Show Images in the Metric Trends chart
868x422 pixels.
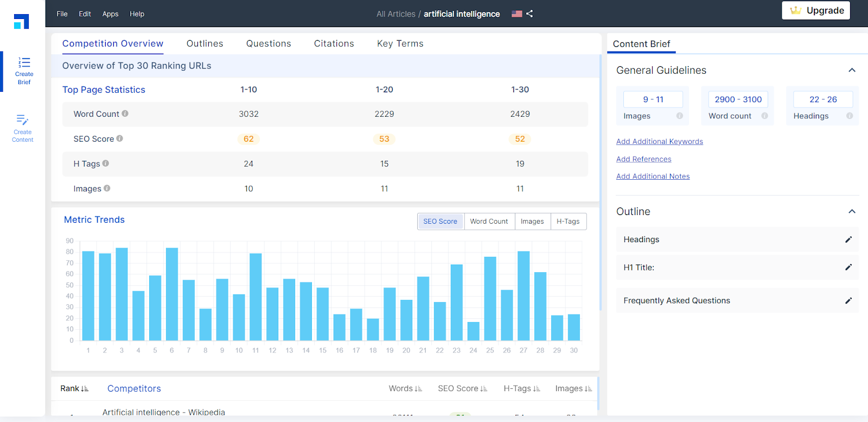click(532, 222)
